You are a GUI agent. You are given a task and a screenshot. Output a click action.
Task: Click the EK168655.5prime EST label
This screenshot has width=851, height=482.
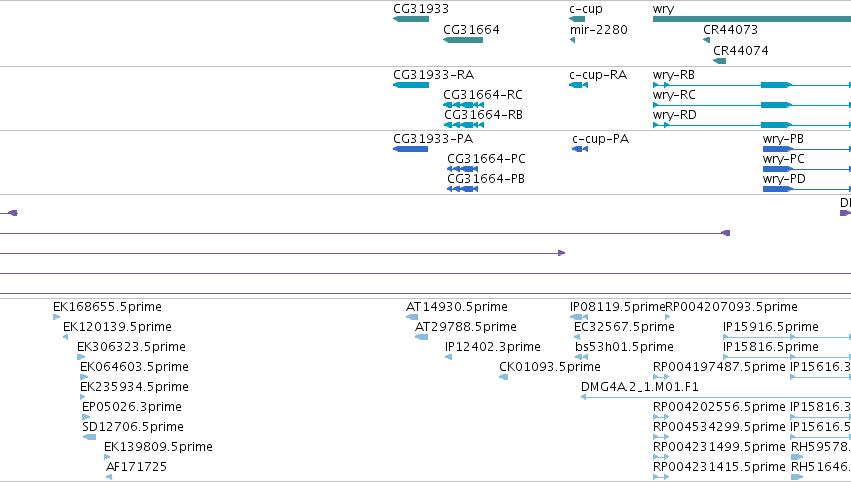click(107, 307)
